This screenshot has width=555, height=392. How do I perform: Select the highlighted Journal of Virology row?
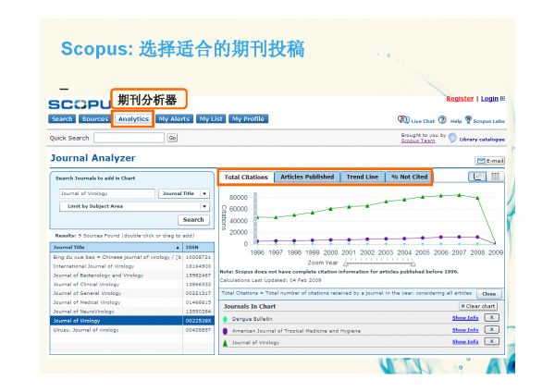(132, 321)
